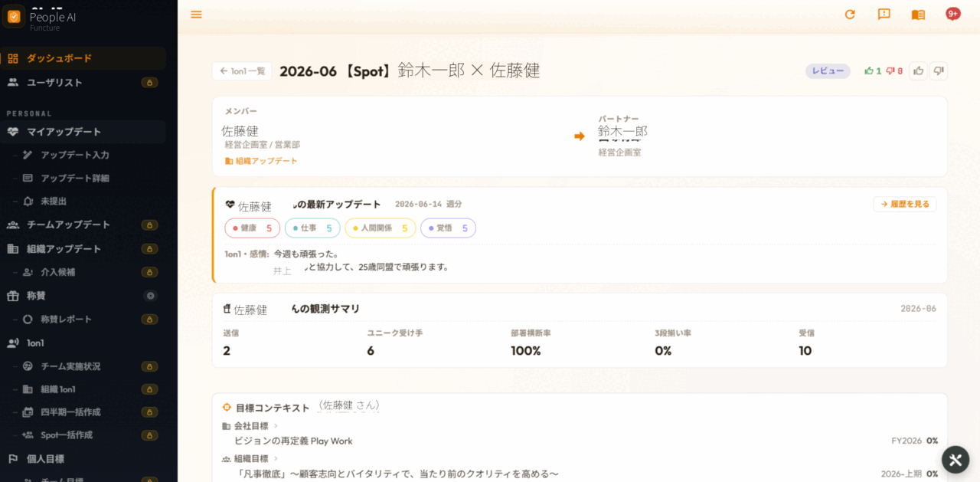Click the thumbs up button
This screenshot has width=980, height=482.
tap(918, 71)
